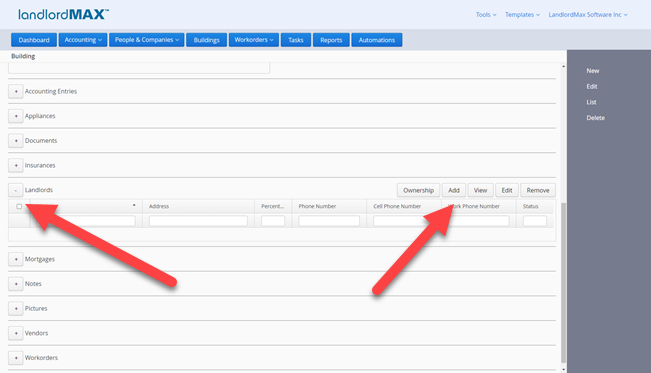Go to the Buildings section
This screenshot has height=373, width=651.
point(206,40)
